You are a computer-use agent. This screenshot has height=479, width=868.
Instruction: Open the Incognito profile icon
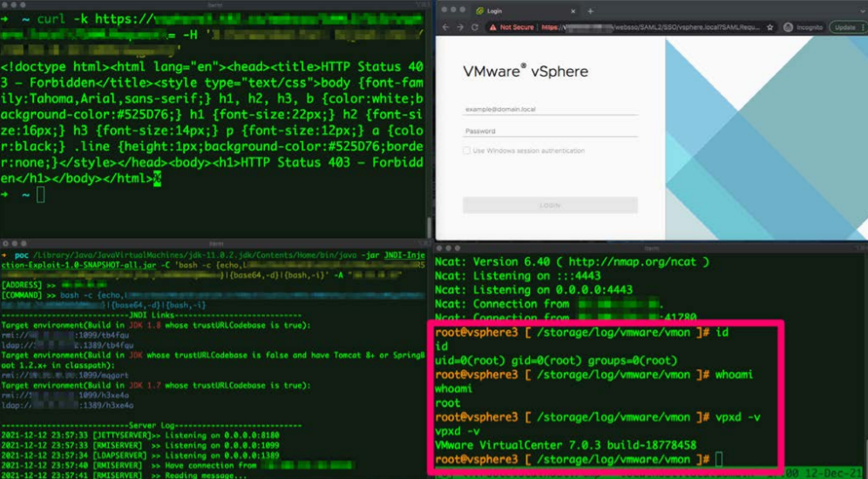click(788, 27)
